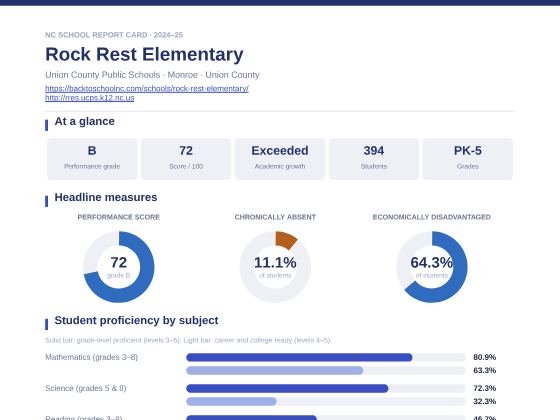The height and width of the screenshot is (420, 560).
Task: Click the Mathematics (grades 3–8) label
Action: click(91, 357)
